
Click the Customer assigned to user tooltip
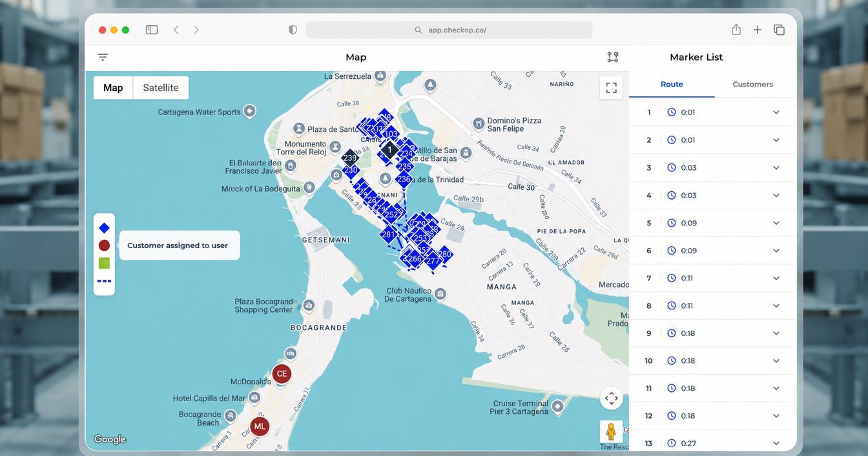click(x=180, y=245)
